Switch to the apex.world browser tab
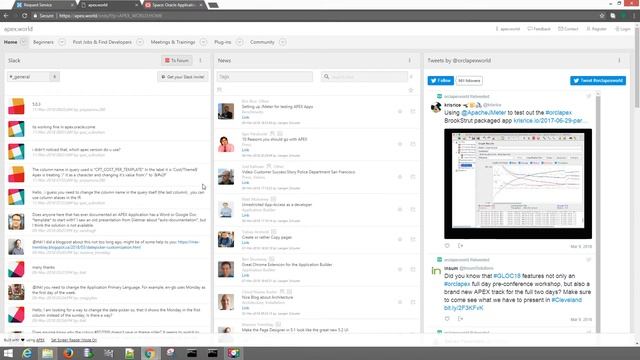 click(x=108, y=5)
